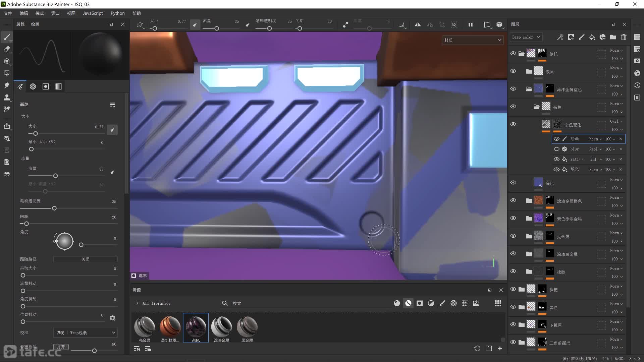This screenshot has width=644, height=362.
Task: Add a smart material layer icon
Action: [603, 37]
